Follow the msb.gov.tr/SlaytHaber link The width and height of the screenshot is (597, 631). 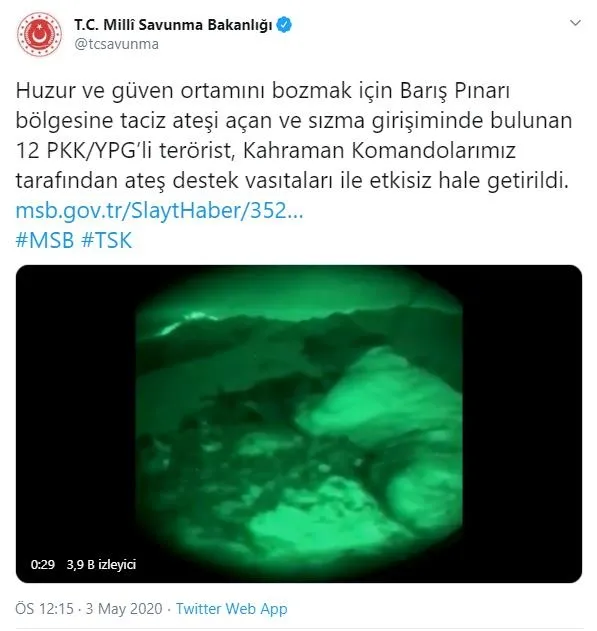click(x=159, y=210)
